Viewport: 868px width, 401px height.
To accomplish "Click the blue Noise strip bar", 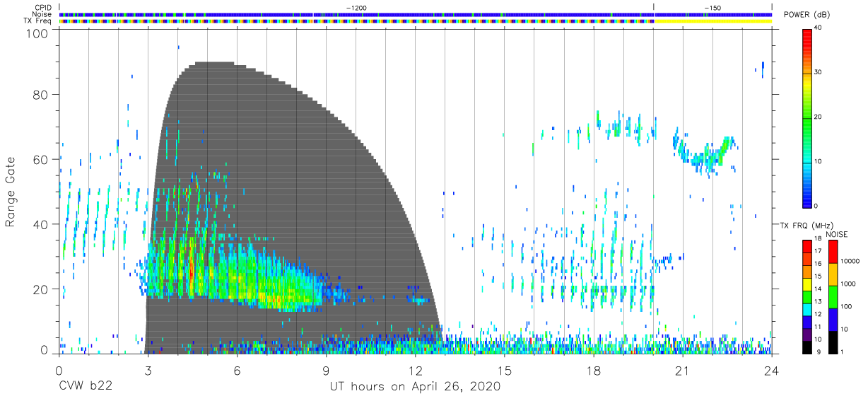I will [416, 14].
